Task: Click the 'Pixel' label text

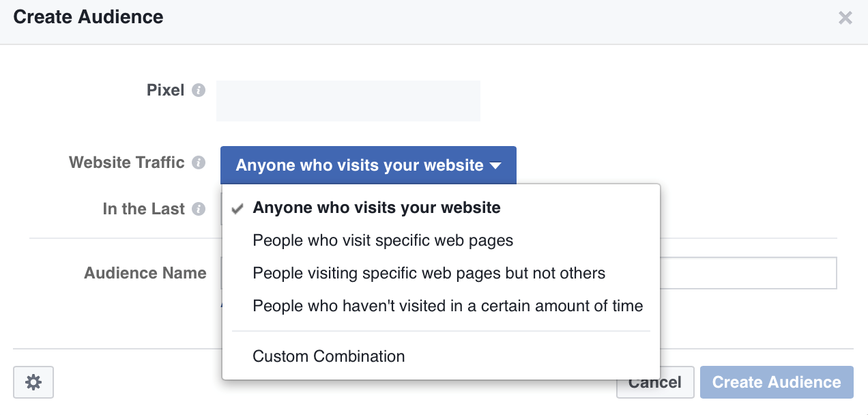Action: click(165, 90)
